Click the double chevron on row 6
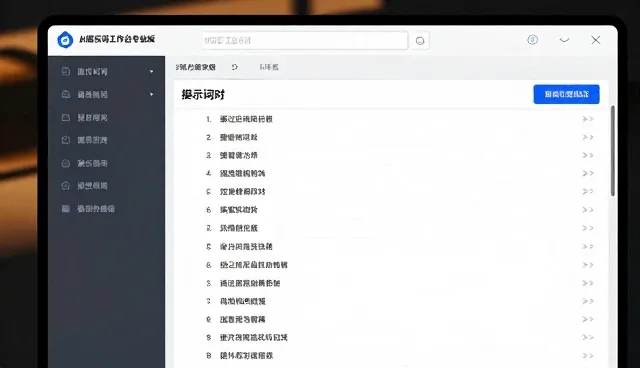 pos(587,210)
